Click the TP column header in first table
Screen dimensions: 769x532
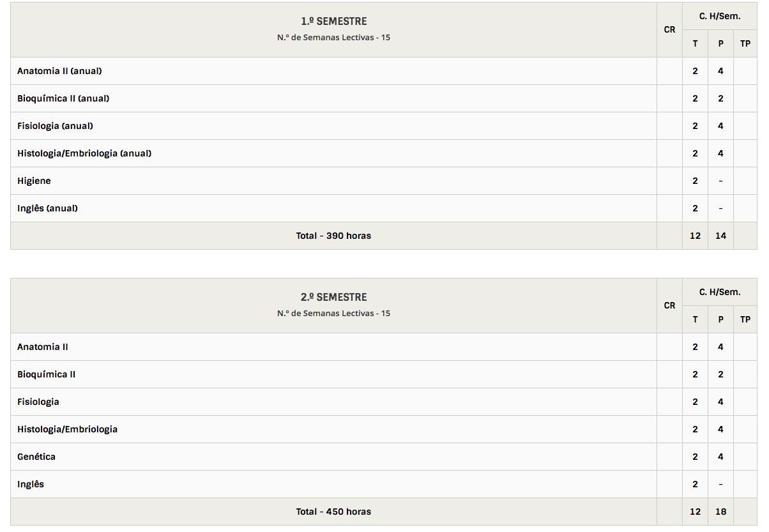[745, 43]
